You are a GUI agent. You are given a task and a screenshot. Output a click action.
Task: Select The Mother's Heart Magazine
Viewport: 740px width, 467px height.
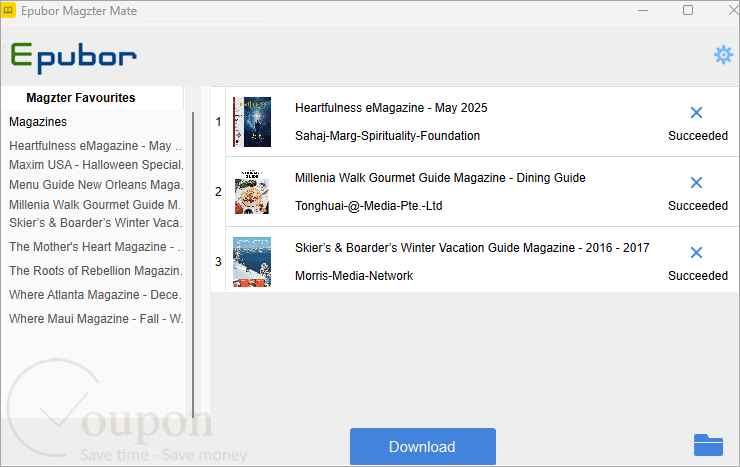coord(96,247)
